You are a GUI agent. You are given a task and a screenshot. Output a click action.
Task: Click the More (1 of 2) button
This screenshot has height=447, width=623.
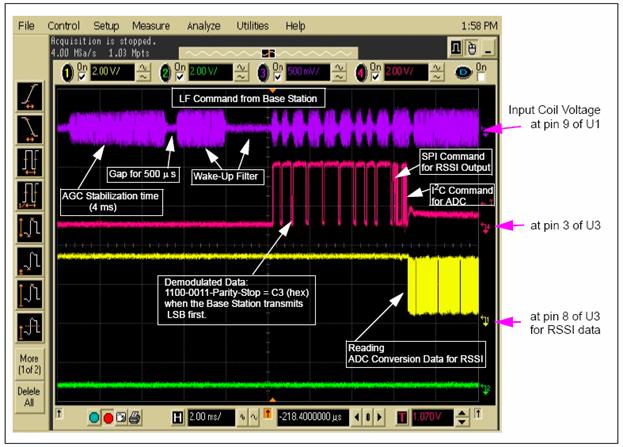coord(30,364)
